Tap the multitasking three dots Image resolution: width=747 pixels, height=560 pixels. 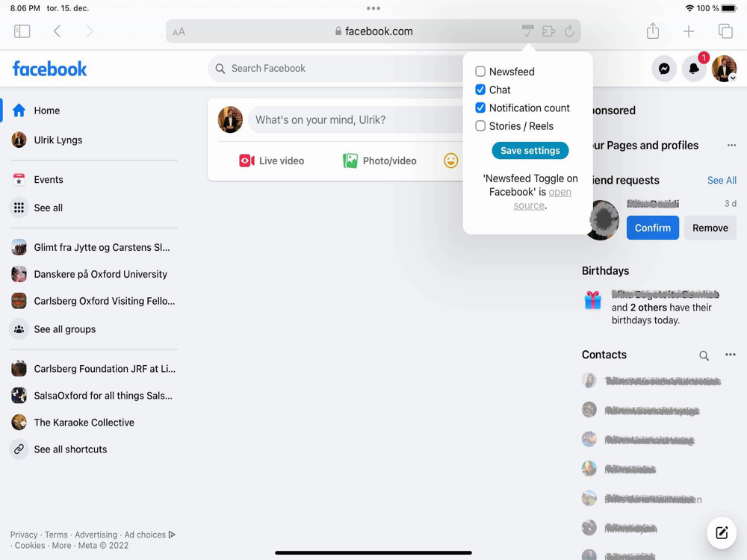(x=373, y=8)
